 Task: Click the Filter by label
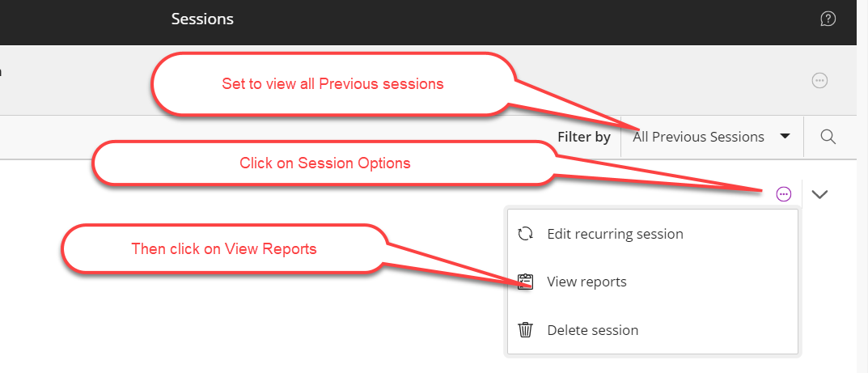[x=584, y=137]
